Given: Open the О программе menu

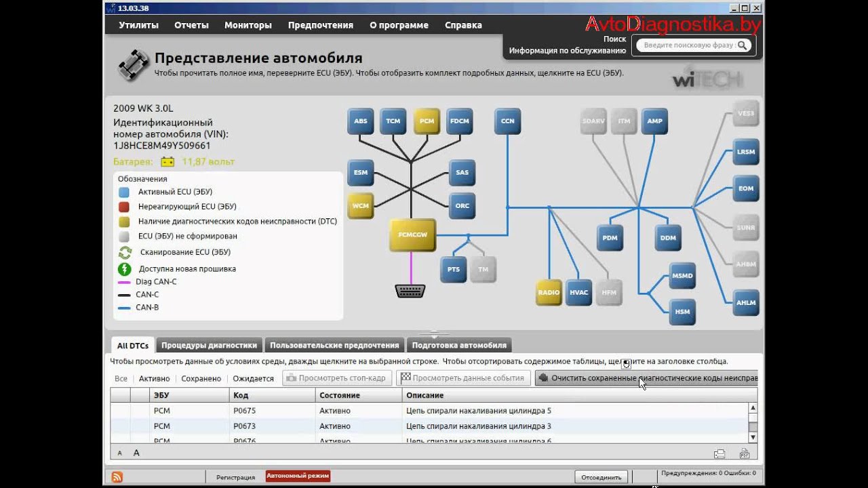Looking at the screenshot, I should tap(399, 25).
